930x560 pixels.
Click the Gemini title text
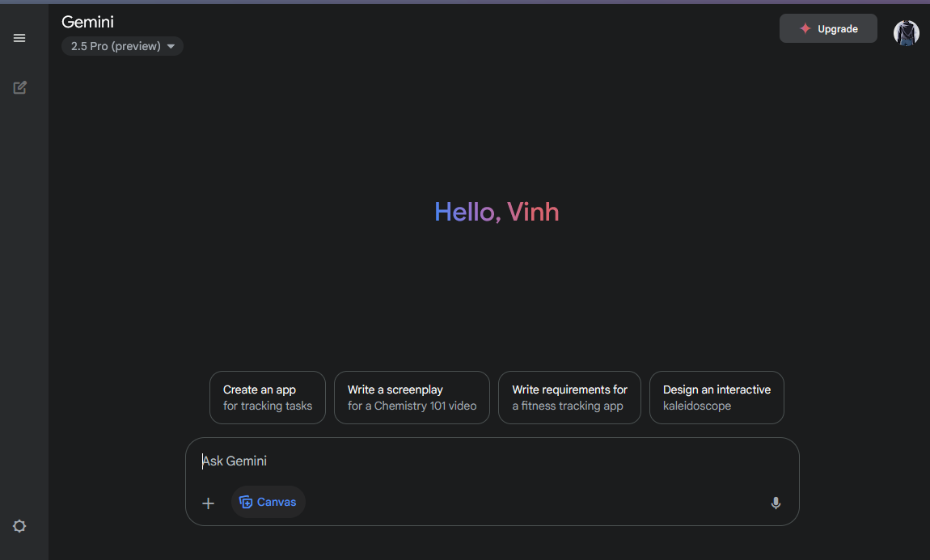(88, 22)
